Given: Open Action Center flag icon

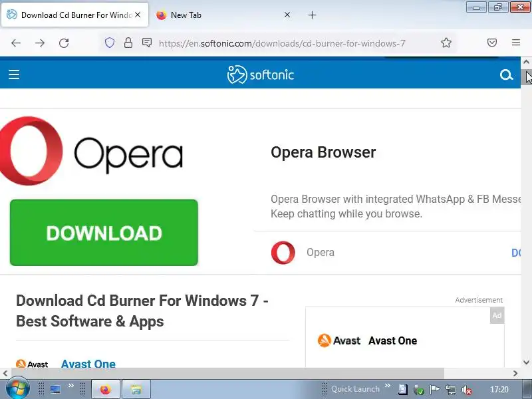Looking at the screenshot, I should 434,390.
